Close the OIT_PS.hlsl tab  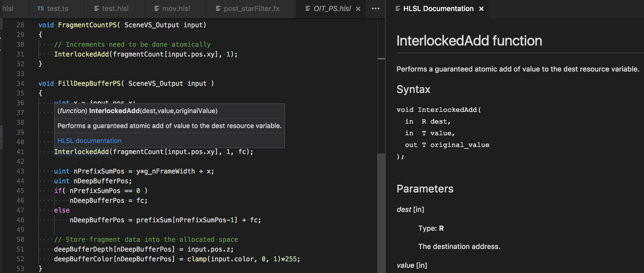click(x=358, y=9)
